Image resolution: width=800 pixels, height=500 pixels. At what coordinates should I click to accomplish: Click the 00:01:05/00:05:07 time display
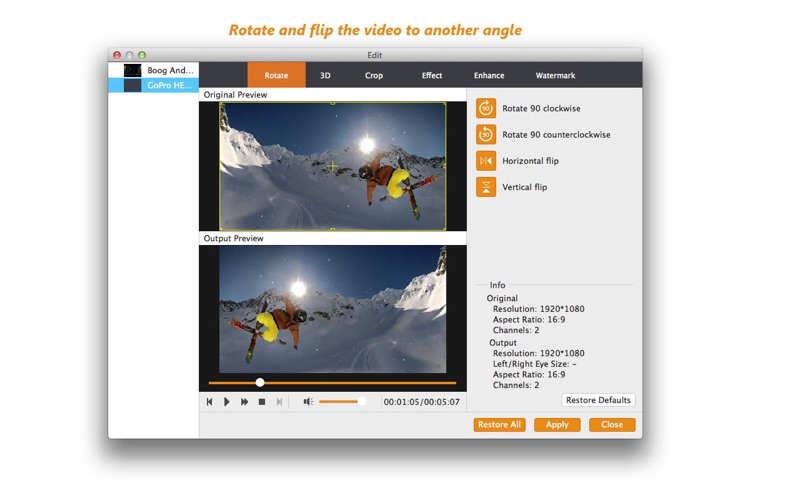421,402
